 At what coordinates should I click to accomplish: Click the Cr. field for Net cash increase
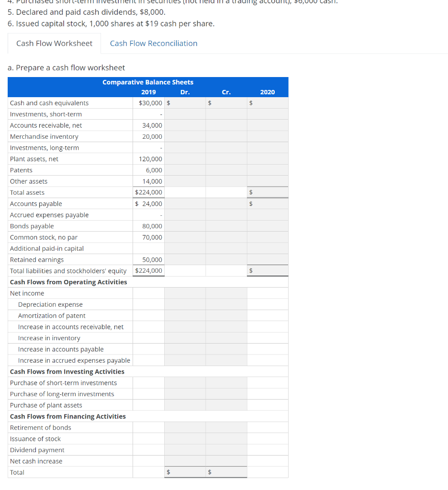tap(226, 461)
